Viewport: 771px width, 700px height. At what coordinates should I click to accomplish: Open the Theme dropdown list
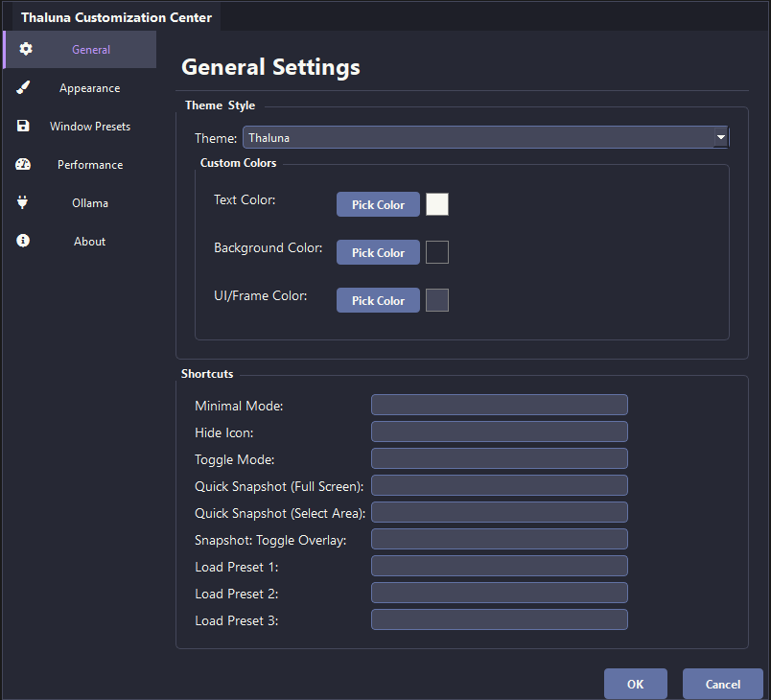[x=484, y=137]
